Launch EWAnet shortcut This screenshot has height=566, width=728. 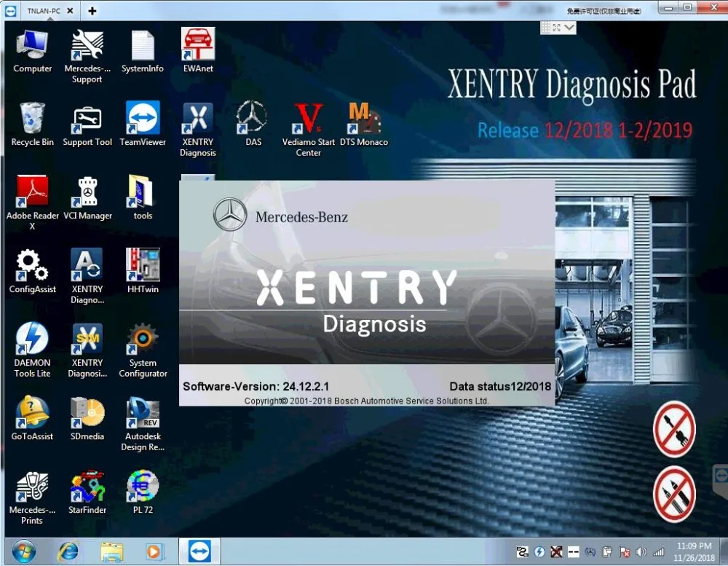[198, 50]
